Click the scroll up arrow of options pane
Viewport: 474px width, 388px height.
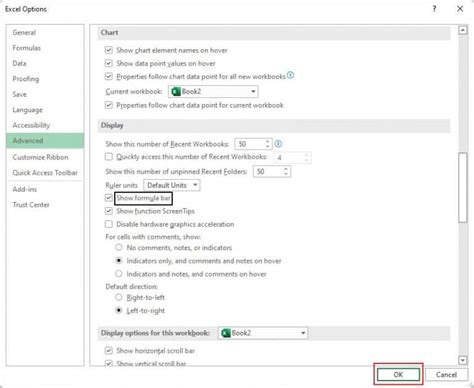click(462, 30)
